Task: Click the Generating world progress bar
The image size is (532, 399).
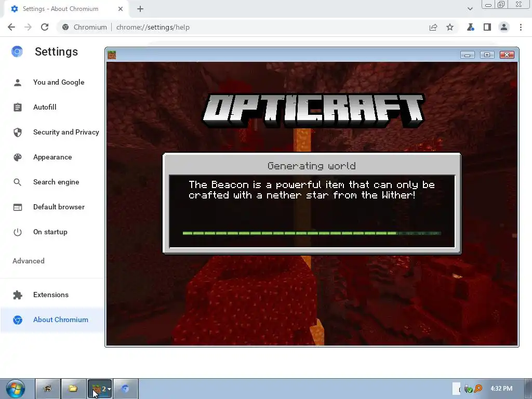Action: (312, 233)
